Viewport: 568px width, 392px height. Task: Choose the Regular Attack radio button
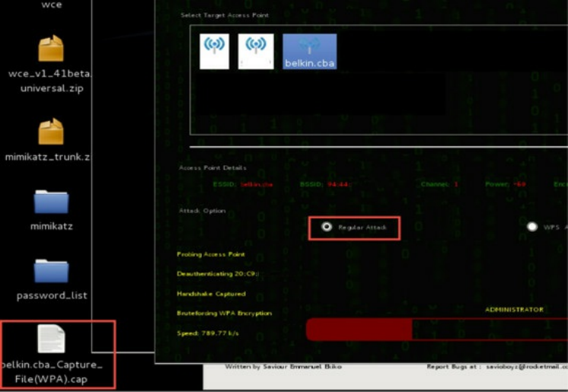pos(327,227)
